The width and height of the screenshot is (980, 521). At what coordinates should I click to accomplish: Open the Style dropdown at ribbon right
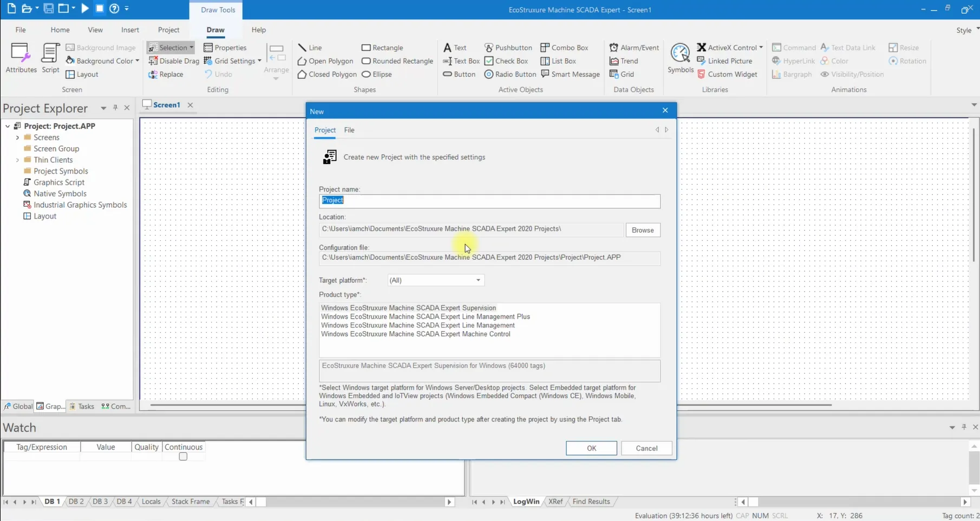pyautogui.click(x=968, y=30)
